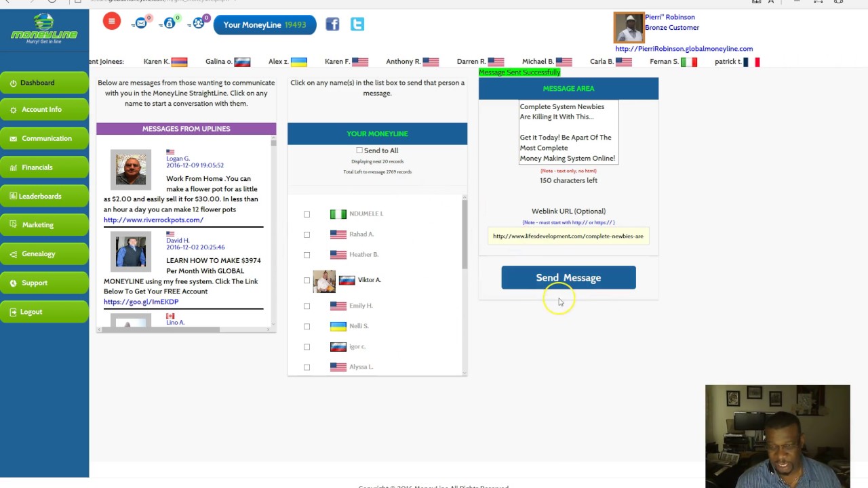This screenshot has height=488, width=868.
Task: Open the goo.gl/ImEKDP link
Action: (141, 302)
